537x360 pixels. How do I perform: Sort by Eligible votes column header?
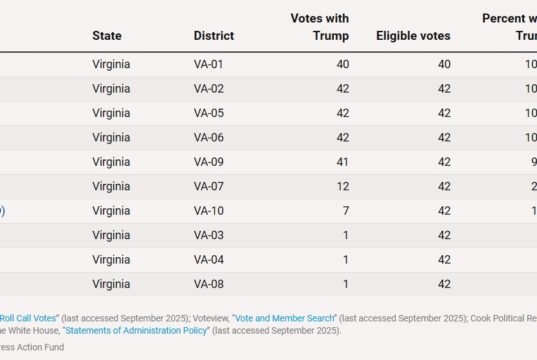tap(413, 36)
